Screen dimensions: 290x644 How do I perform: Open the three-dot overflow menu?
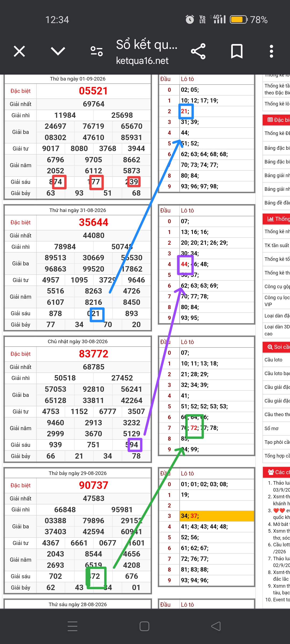pos(271,51)
